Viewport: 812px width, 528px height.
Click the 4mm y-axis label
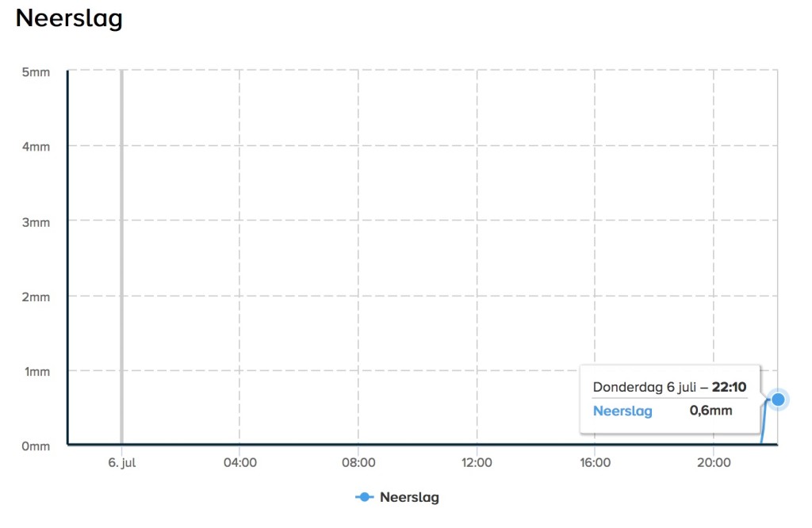36,147
